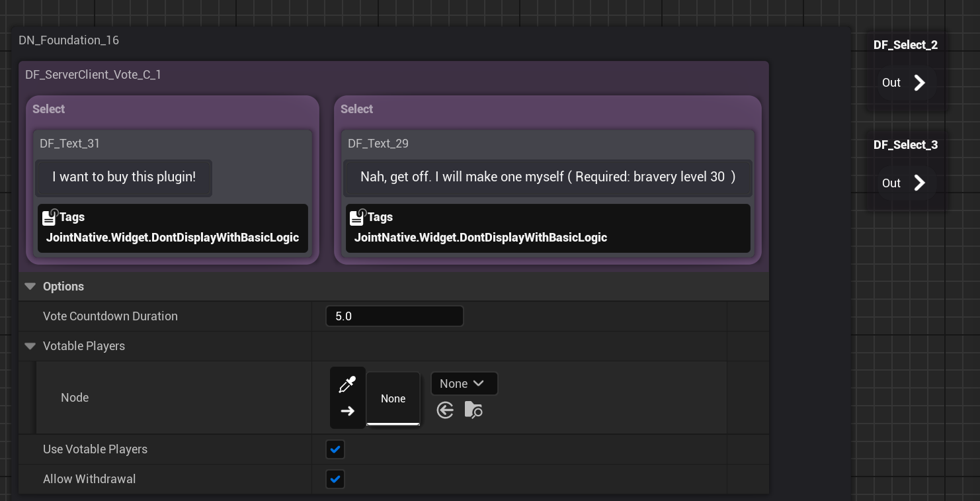Click the Vote Countdown Duration value field
Screen dimensions: 980x501
pyautogui.click(x=394, y=316)
